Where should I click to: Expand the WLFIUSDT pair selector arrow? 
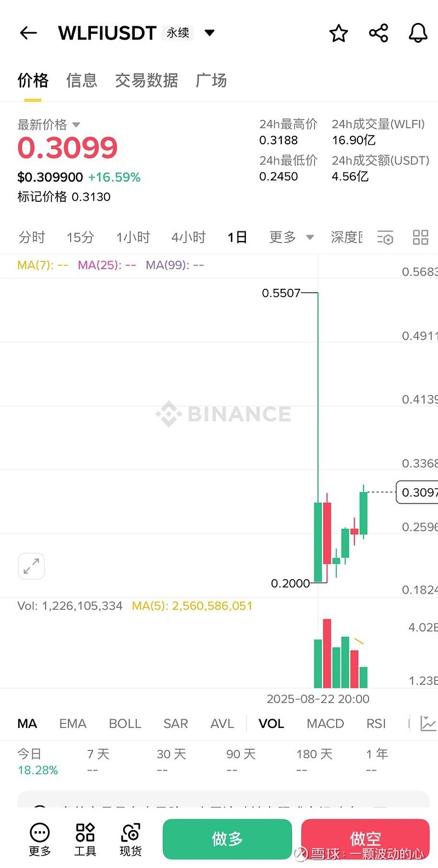click(x=209, y=33)
